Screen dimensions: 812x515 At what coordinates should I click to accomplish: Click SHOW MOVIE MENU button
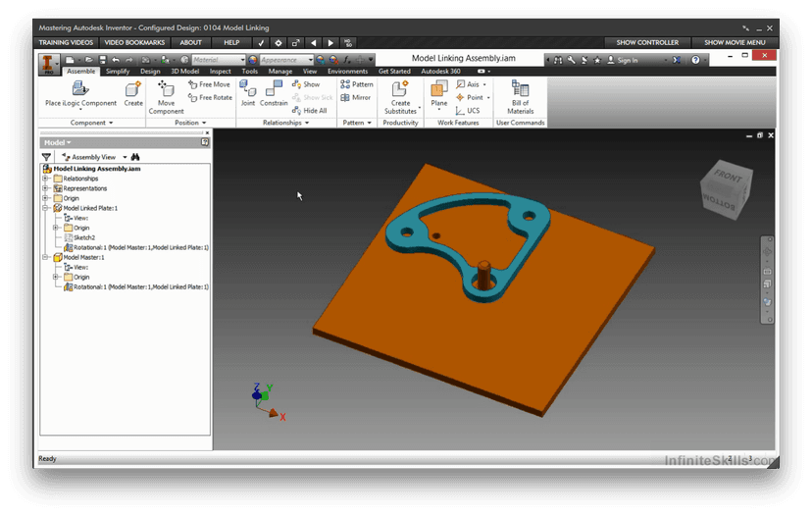click(x=735, y=42)
